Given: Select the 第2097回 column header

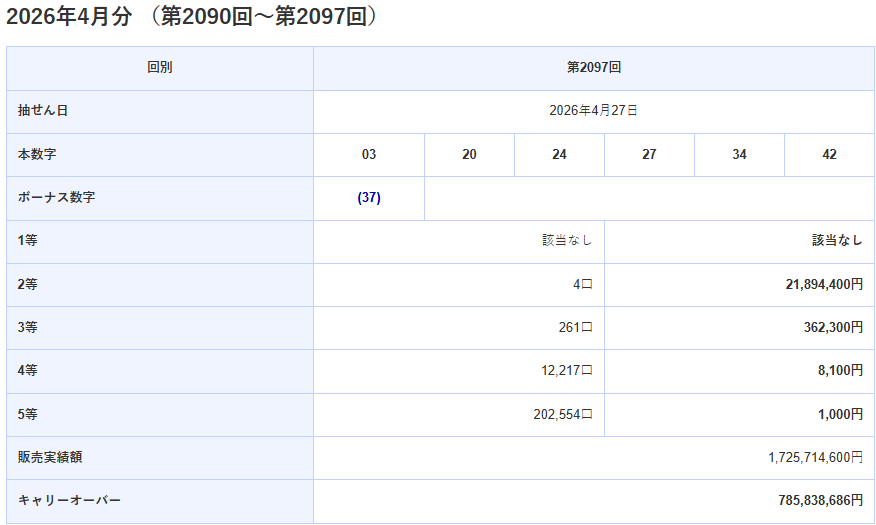Looking at the screenshot, I should [594, 68].
